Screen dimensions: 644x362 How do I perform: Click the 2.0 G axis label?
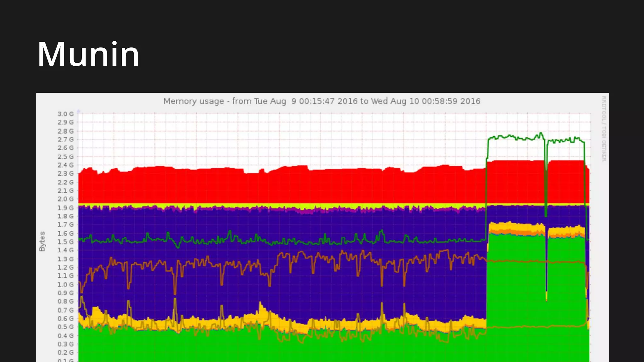(65, 199)
